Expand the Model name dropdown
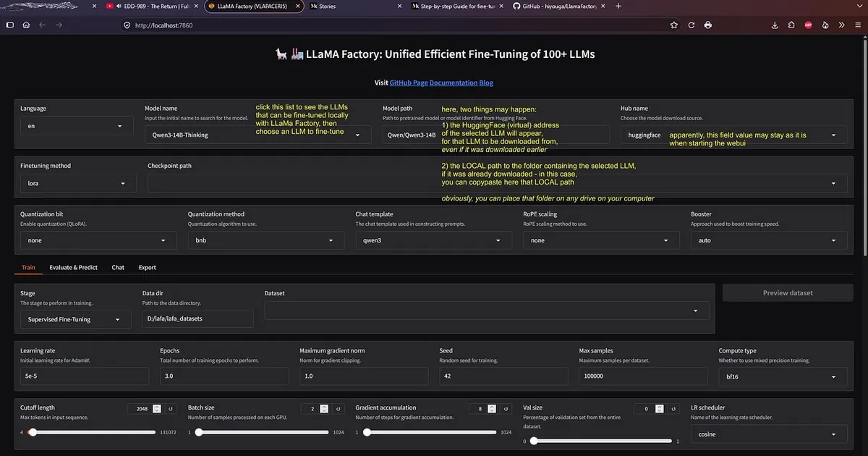The height and width of the screenshot is (456, 868). coord(258,135)
